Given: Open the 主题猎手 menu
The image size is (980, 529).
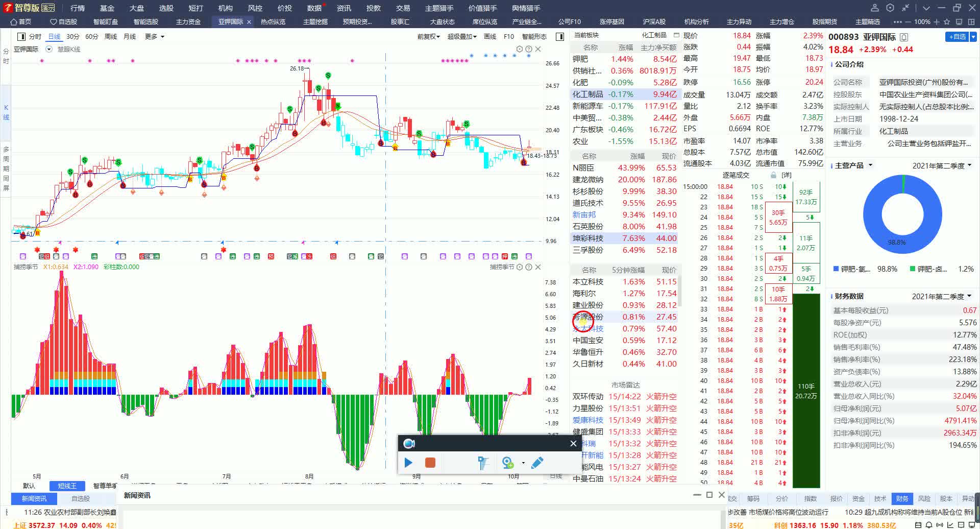Looking at the screenshot, I should [x=439, y=8].
